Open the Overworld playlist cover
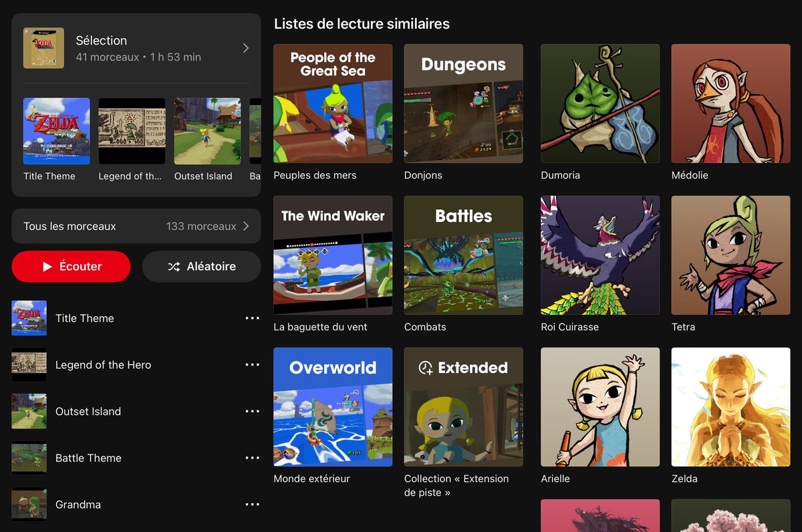 point(333,407)
